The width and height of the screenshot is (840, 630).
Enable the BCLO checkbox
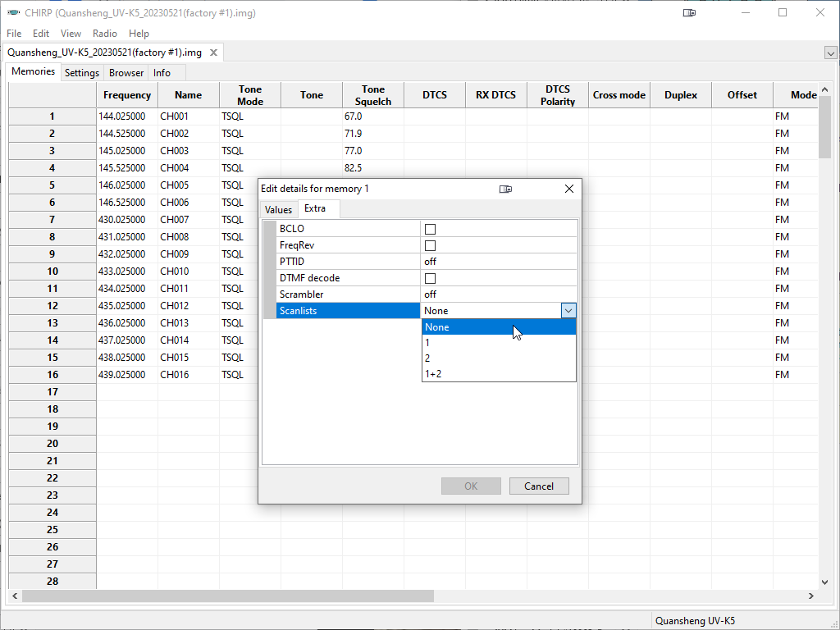[x=430, y=230]
